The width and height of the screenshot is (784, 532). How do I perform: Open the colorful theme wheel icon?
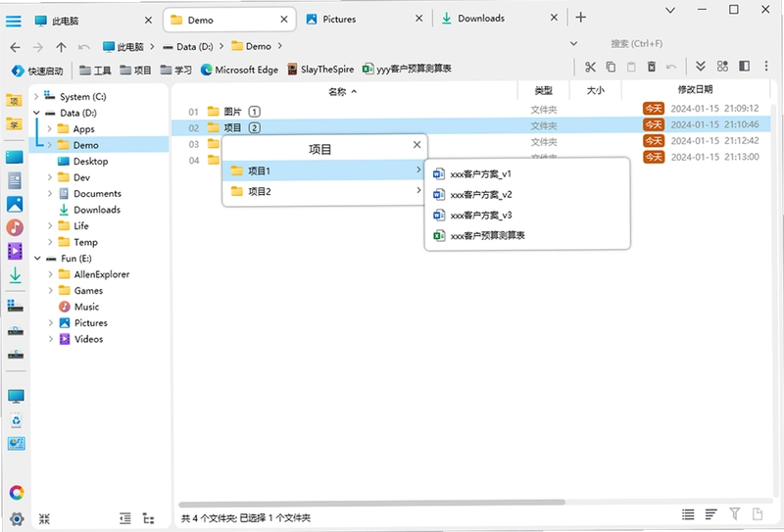(x=17, y=493)
